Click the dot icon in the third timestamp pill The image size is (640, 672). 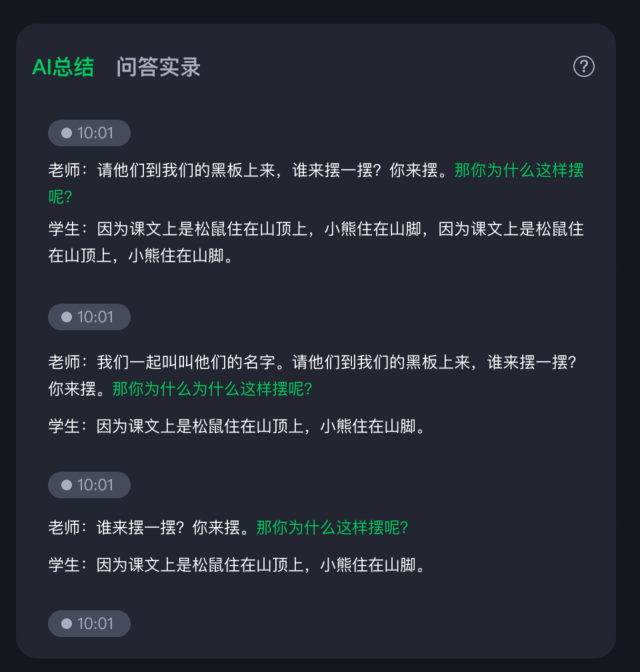(x=66, y=485)
